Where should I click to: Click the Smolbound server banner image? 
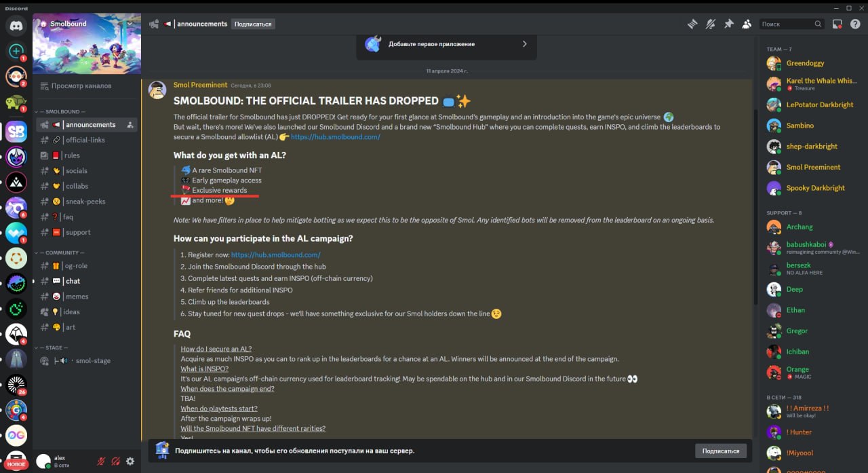click(x=87, y=44)
